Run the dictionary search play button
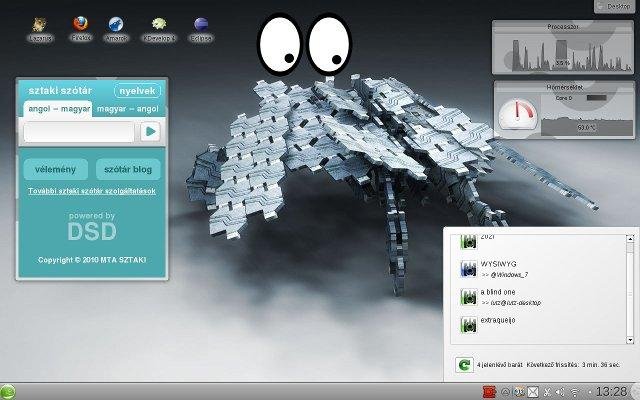640x400 pixels. pos(150,131)
